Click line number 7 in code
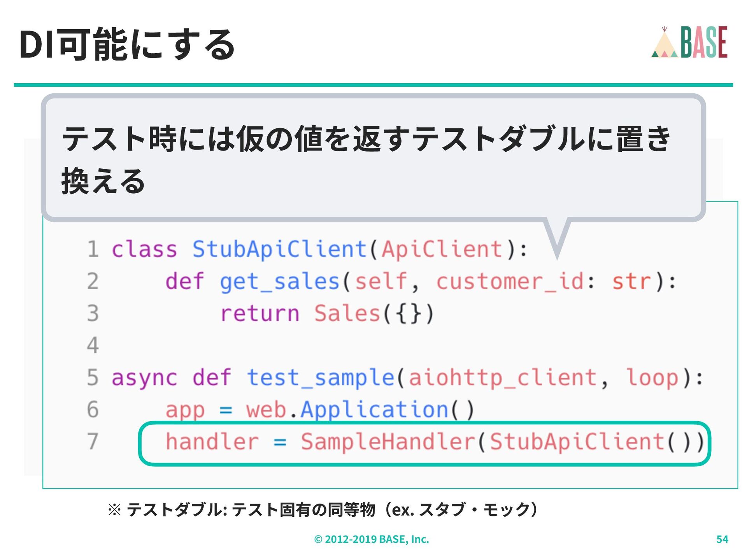Image resolution: width=747 pixels, height=560 pixels. (93, 442)
